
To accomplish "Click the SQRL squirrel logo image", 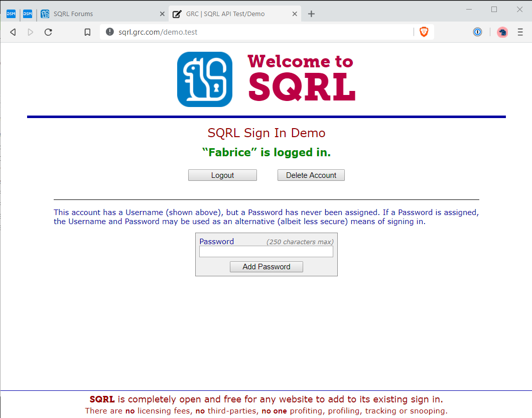I will pos(205,79).
